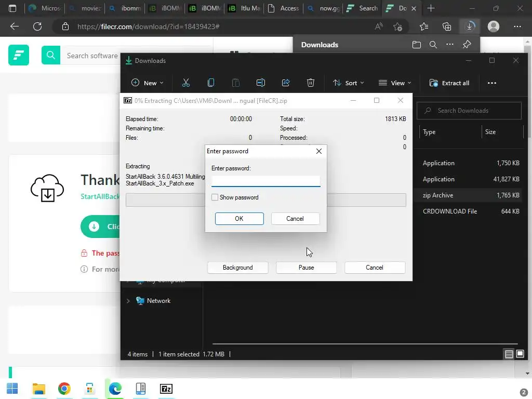Pause the extraction in 7-Zip

[306, 268]
